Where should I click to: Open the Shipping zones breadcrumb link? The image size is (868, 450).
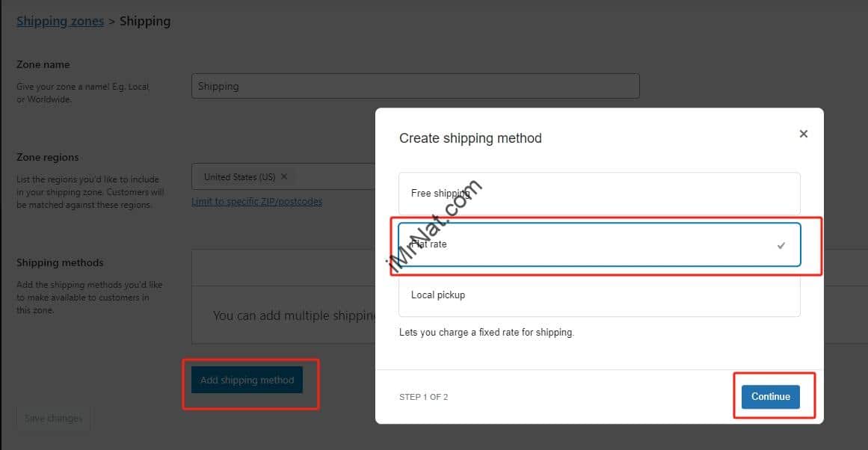point(61,21)
